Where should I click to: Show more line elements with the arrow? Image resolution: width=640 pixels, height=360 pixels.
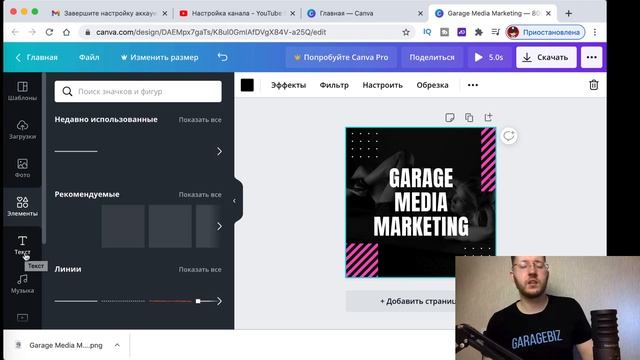(x=219, y=301)
